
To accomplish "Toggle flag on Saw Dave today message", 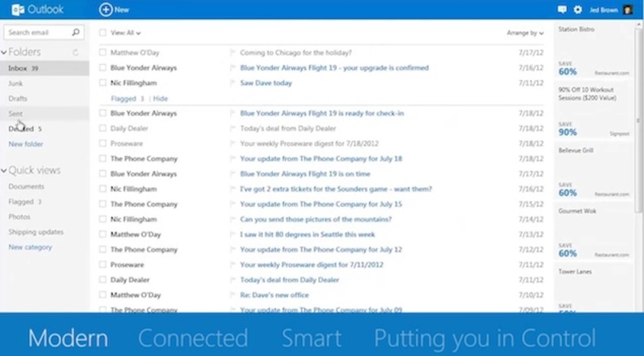I will [x=233, y=83].
